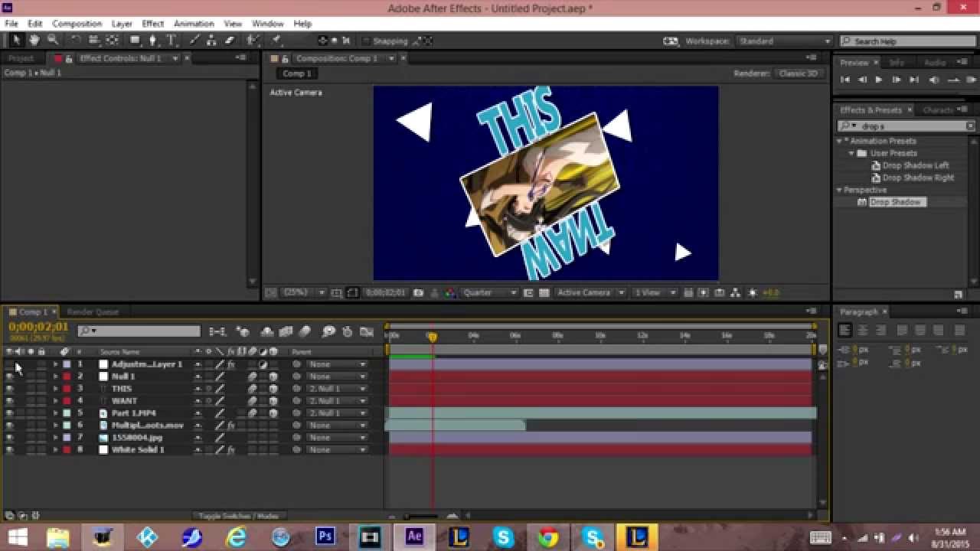Screen dimensions: 980x551
Task: Switch to the Render Queue tab
Action: click(x=93, y=311)
